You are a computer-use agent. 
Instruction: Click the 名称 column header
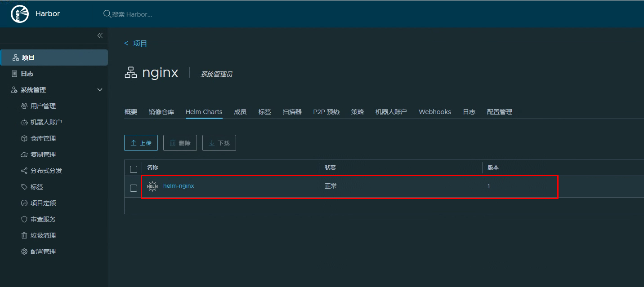pos(152,167)
